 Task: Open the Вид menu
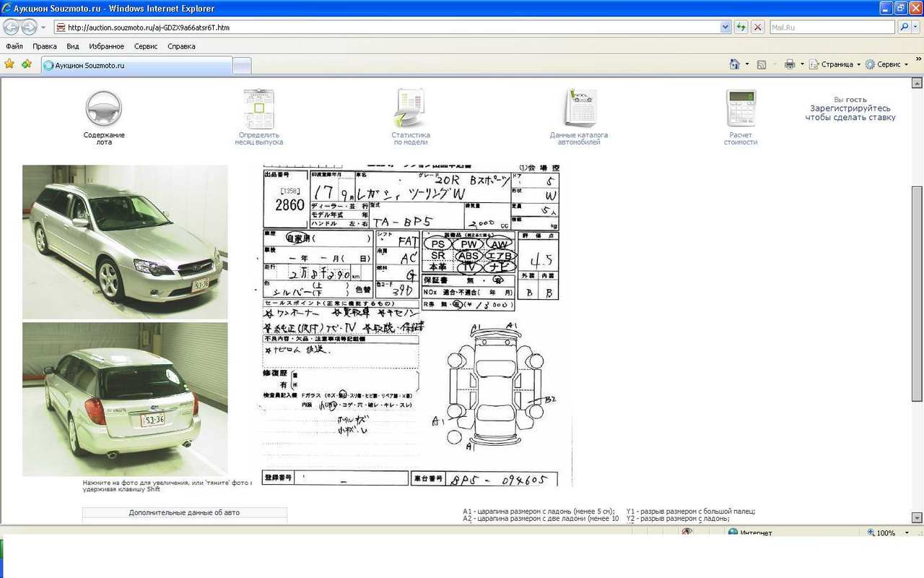tap(73, 46)
